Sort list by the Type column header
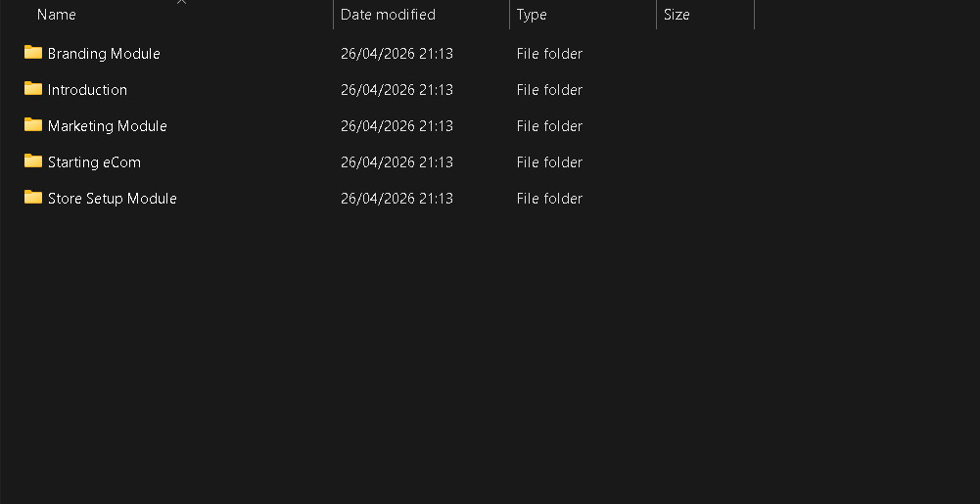This screenshot has width=980, height=504. click(532, 15)
